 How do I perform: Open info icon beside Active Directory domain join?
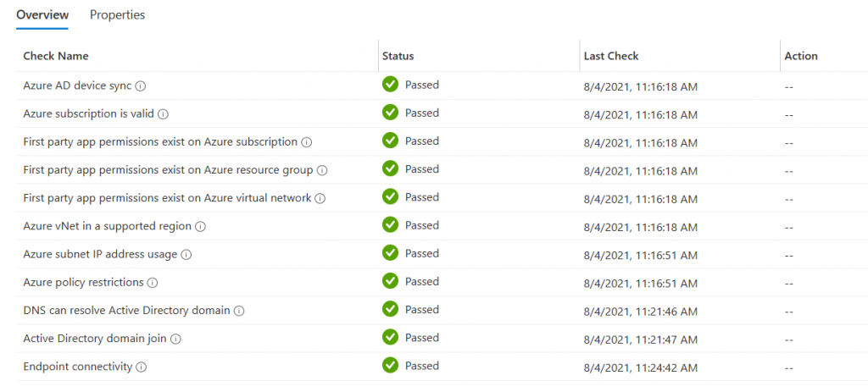[x=175, y=340]
